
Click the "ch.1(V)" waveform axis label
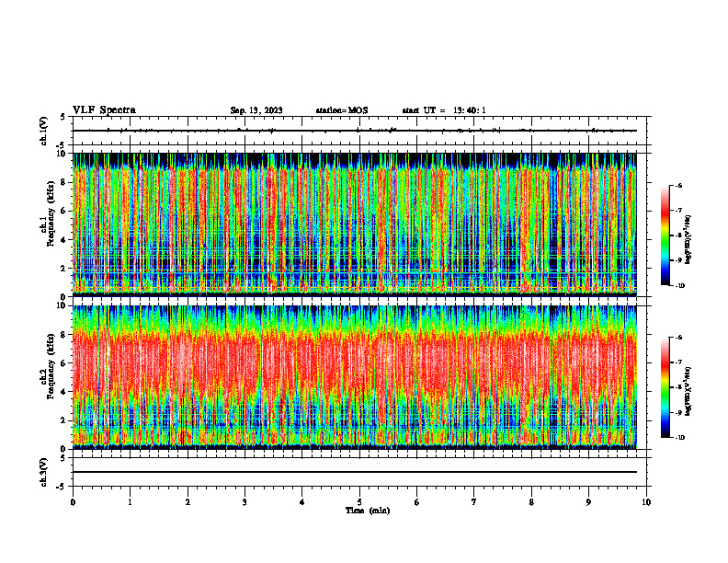44,131
